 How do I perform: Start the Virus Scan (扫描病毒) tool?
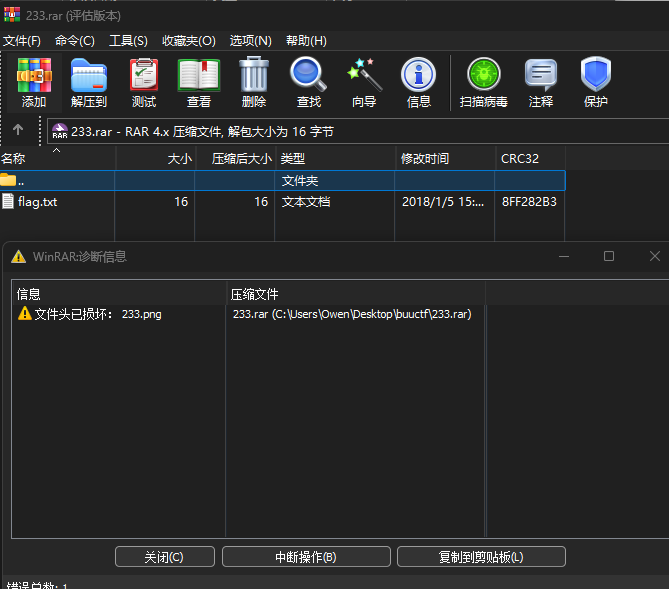pos(483,82)
